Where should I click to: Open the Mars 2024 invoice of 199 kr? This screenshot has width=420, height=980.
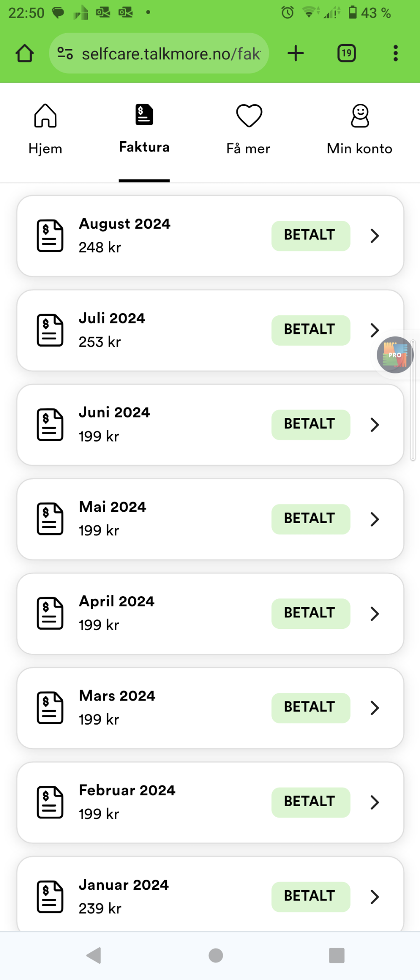[210, 708]
